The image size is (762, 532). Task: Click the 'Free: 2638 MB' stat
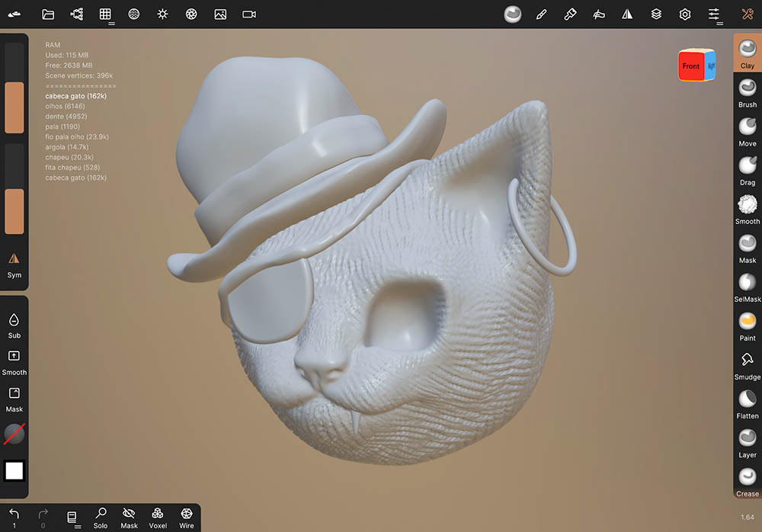[69, 65]
